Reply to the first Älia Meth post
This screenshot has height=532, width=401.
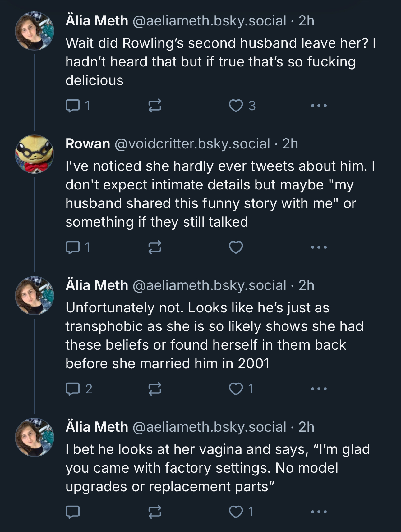(x=73, y=106)
